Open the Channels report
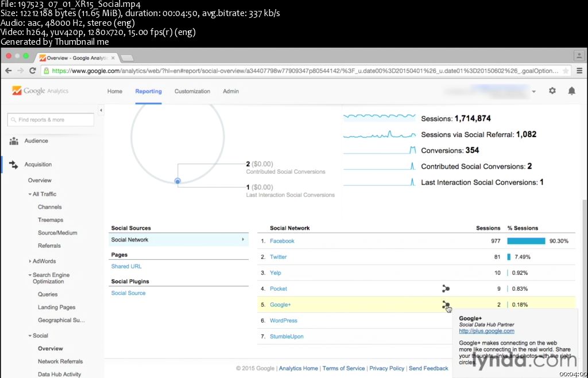588x378 pixels. (49, 207)
